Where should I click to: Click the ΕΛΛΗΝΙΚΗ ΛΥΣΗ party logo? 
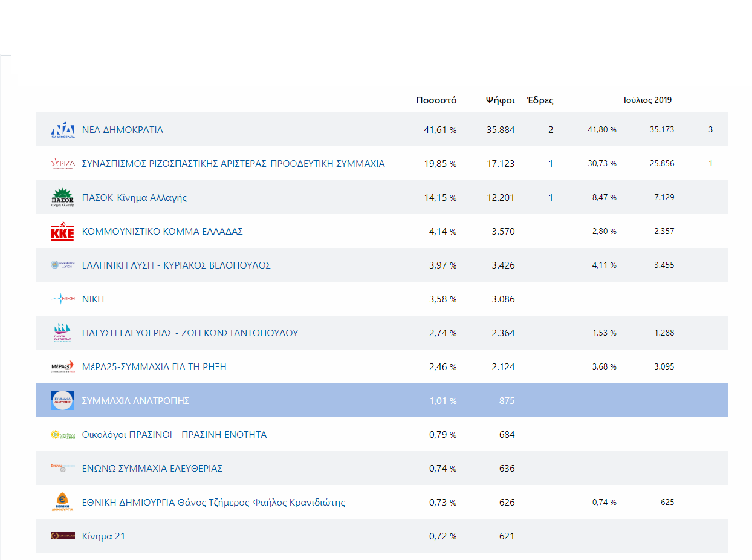click(63, 265)
